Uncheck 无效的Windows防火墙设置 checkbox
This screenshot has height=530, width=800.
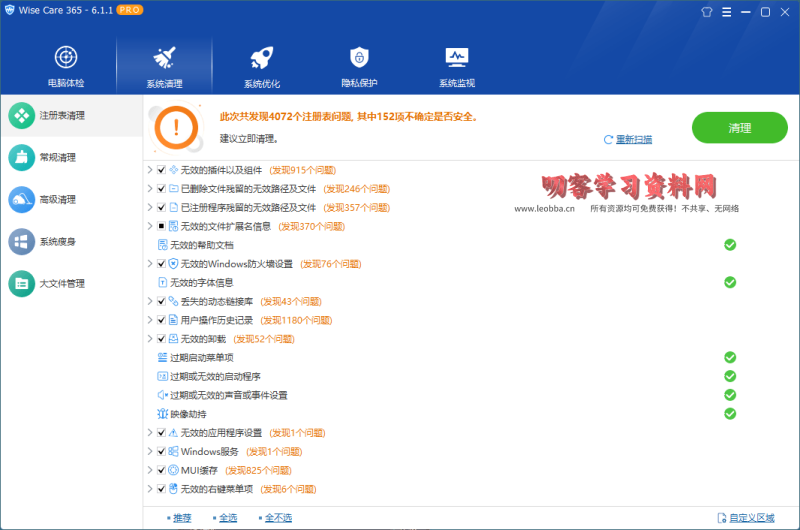161,264
